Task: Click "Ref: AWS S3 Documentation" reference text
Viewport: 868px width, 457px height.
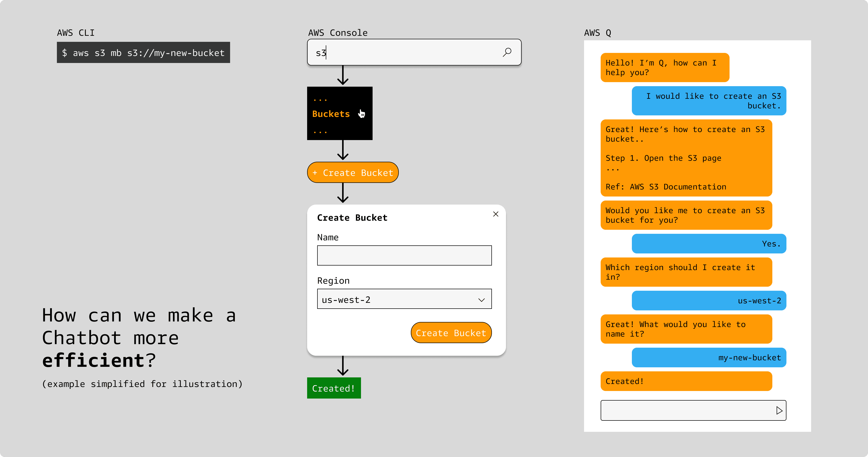Action: pos(666,187)
